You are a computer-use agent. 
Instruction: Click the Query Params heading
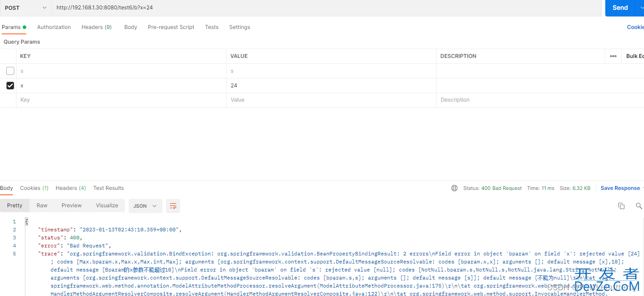22,42
